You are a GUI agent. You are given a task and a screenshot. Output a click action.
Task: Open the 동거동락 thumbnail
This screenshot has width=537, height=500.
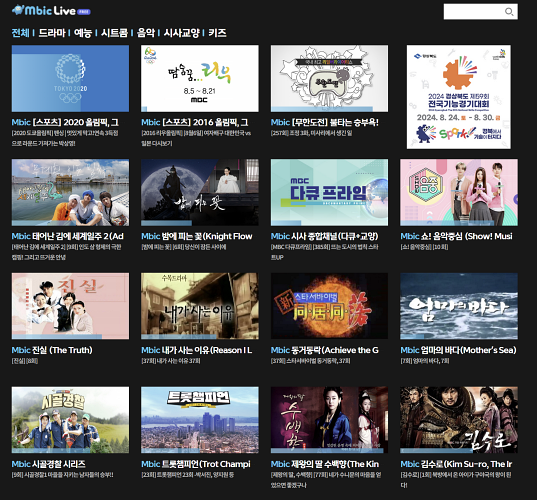(329, 306)
